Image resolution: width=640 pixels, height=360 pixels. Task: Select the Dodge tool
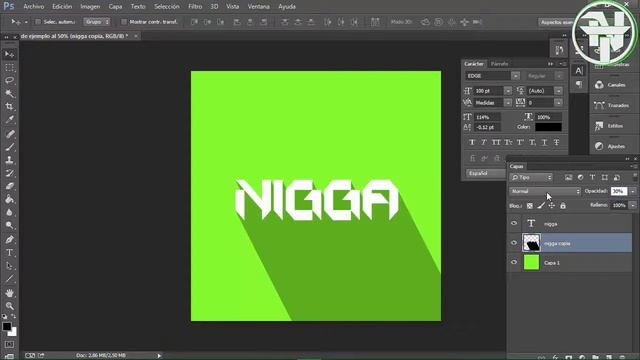click(9, 225)
